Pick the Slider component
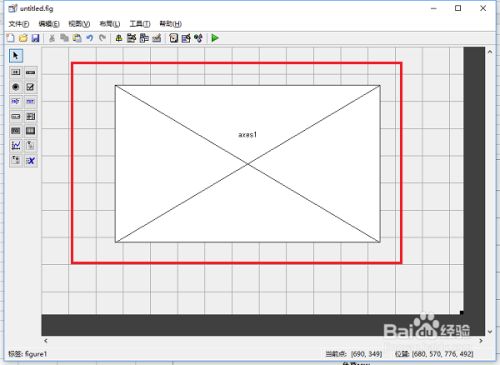The height and width of the screenshot is (365, 500). 30,72
